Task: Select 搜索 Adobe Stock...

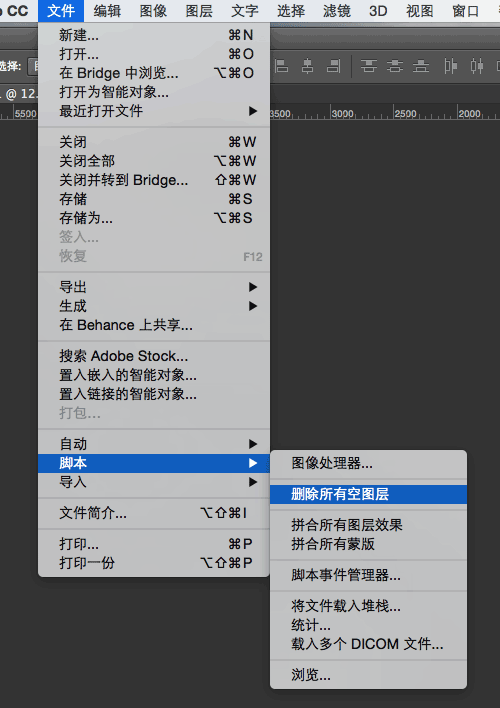Action: click(x=154, y=356)
